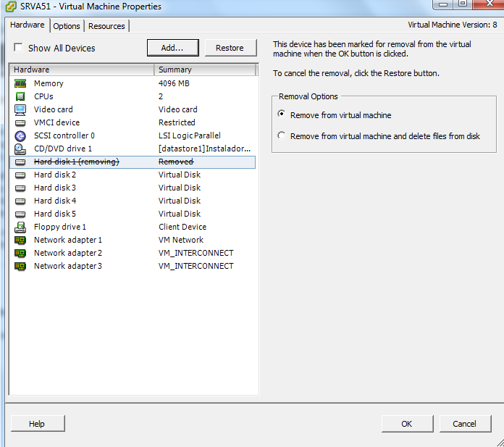Sort by the Summary column header

click(x=205, y=70)
